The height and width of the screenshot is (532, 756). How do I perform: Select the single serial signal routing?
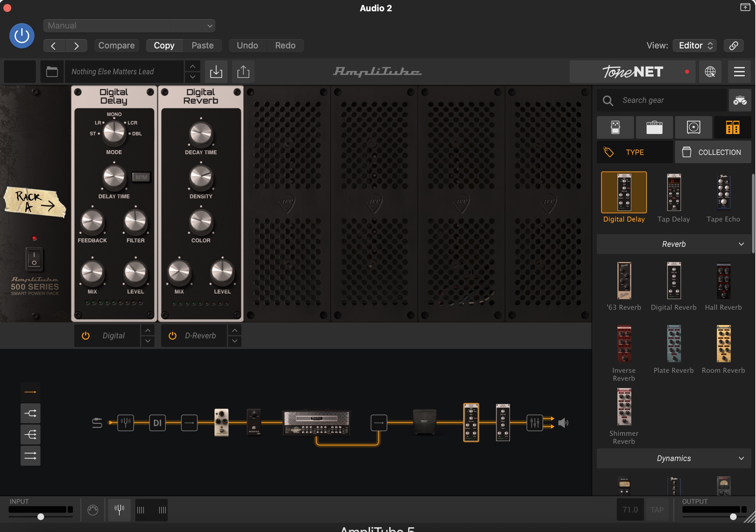tap(31, 392)
